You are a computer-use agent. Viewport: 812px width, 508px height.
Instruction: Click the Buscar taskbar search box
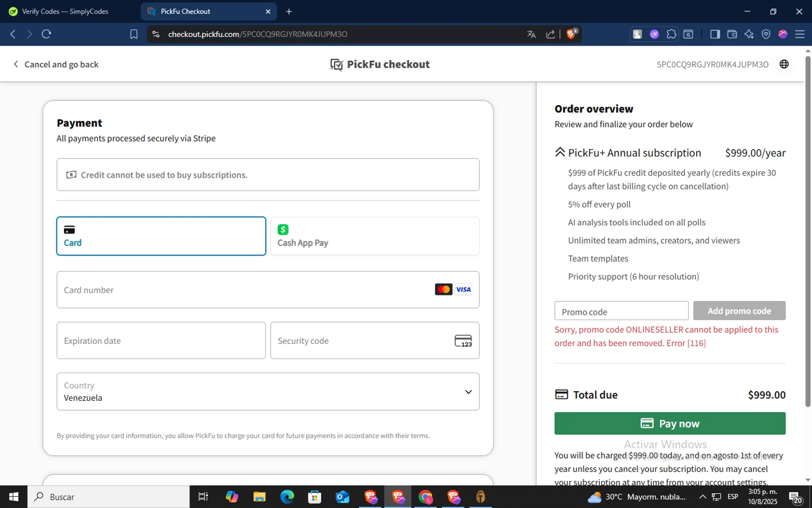click(x=108, y=497)
